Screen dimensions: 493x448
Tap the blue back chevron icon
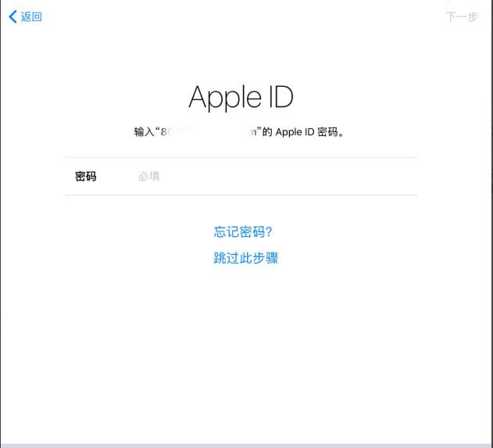(13, 16)
